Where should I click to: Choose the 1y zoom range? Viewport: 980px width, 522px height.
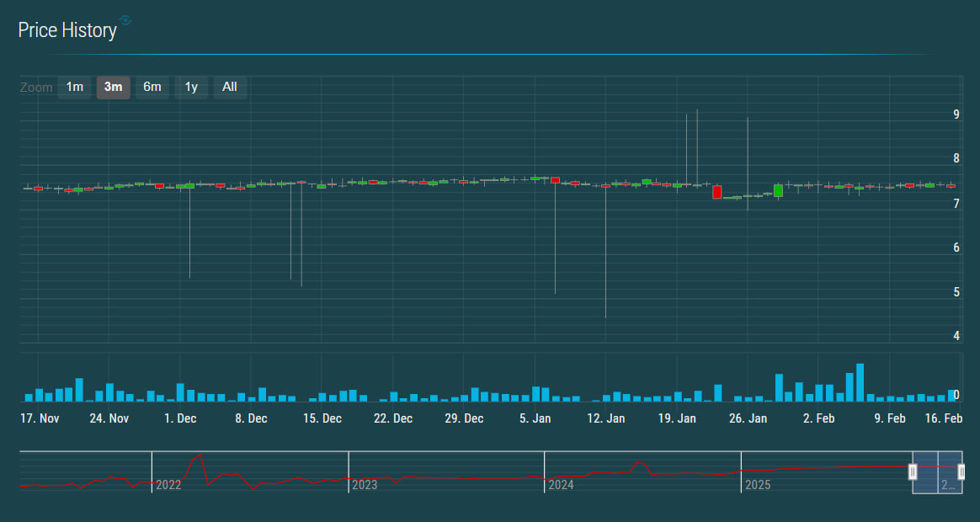[191, 88]
